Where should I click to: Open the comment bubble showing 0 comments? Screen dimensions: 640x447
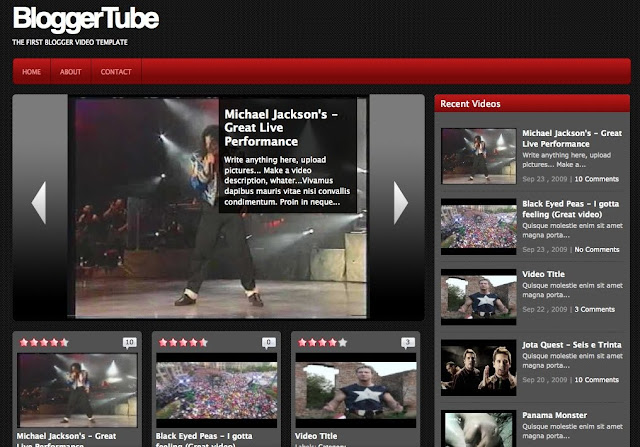(269, 342)
